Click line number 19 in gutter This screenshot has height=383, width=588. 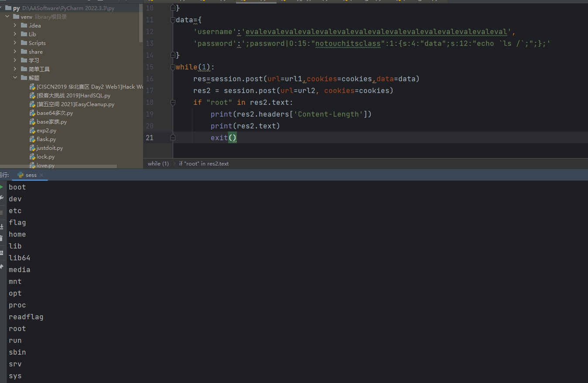pos(150,114)
